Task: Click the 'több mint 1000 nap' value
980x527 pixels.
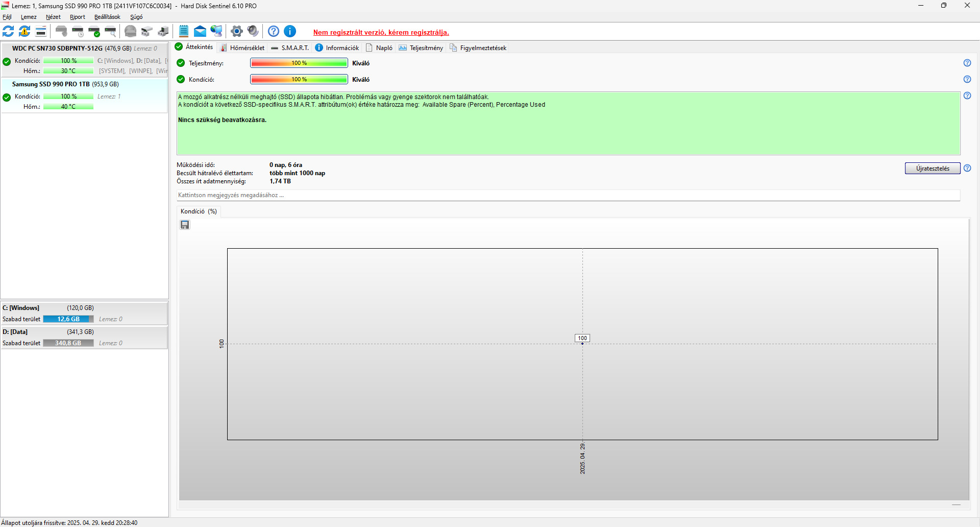Action: (297, 173)
